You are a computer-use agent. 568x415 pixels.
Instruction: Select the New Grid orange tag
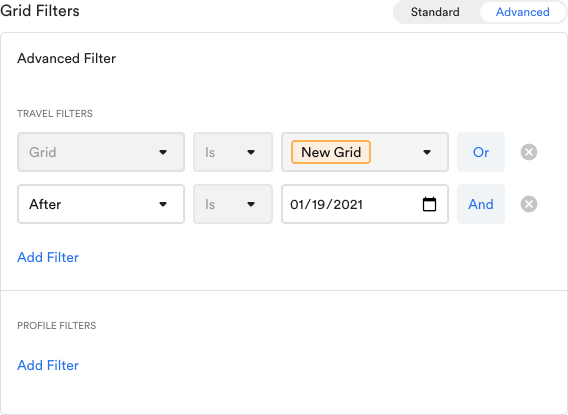[x=331, y=152]
